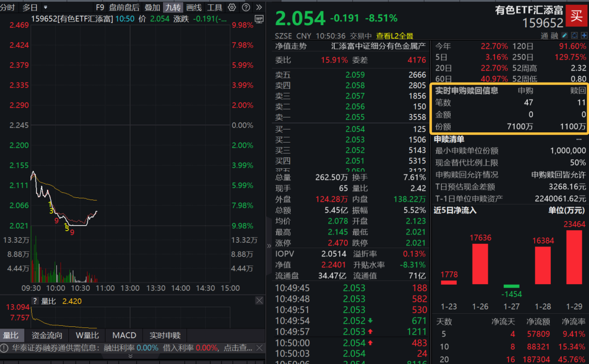
Task: Select the 画线 drawing tool
Action: pos(194,7)
